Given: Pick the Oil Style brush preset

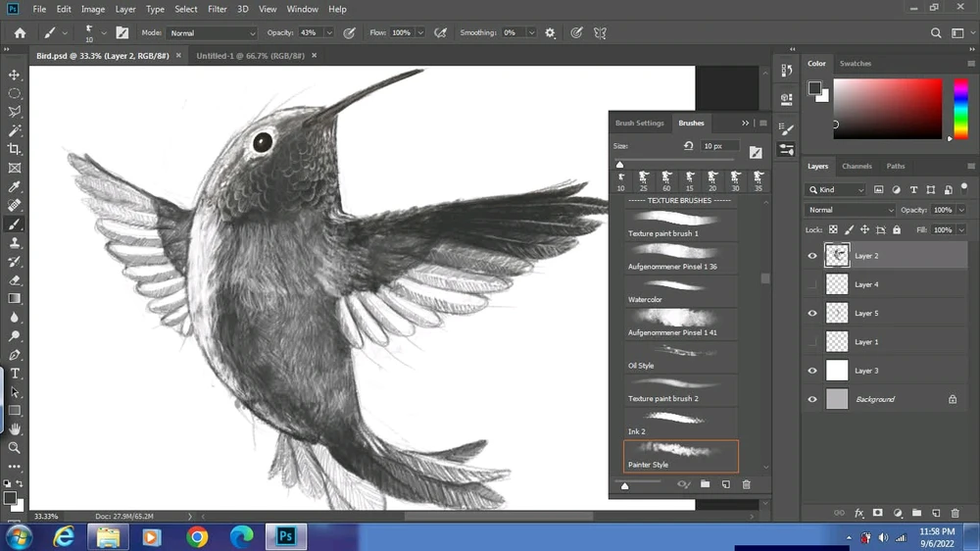Looking at the screenshot, I should (x=681, y=356).
